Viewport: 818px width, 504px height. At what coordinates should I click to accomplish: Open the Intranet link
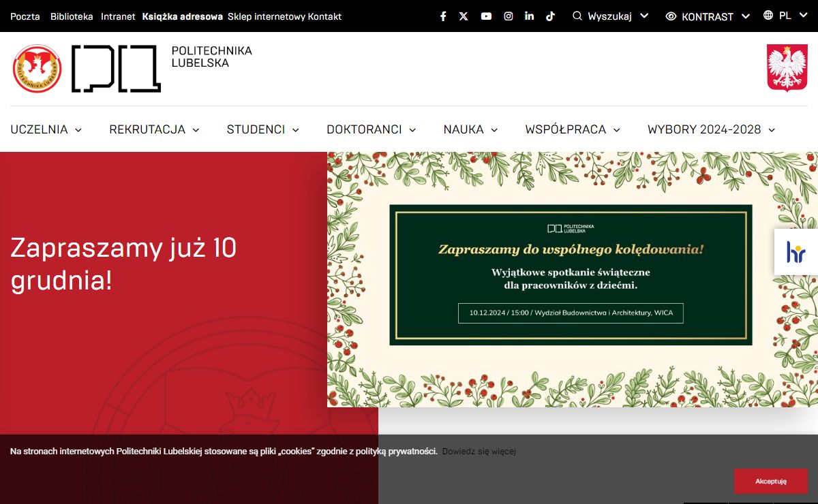point(118,16)
